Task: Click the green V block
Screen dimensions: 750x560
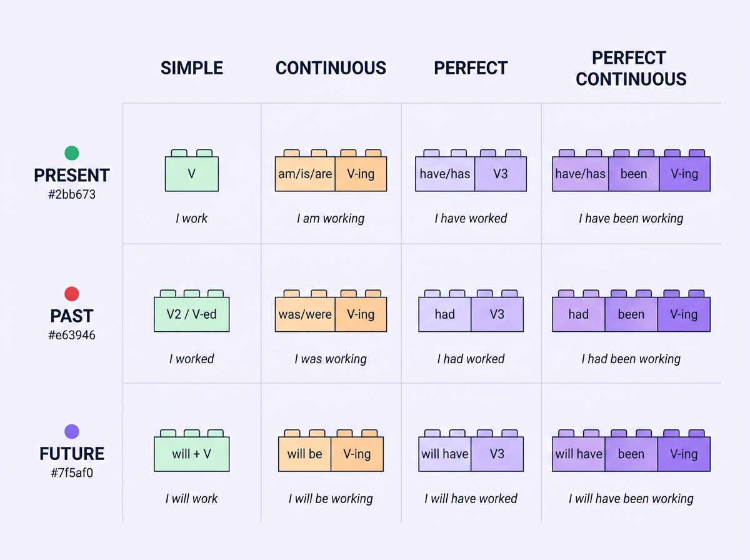Action: (192, 174)
